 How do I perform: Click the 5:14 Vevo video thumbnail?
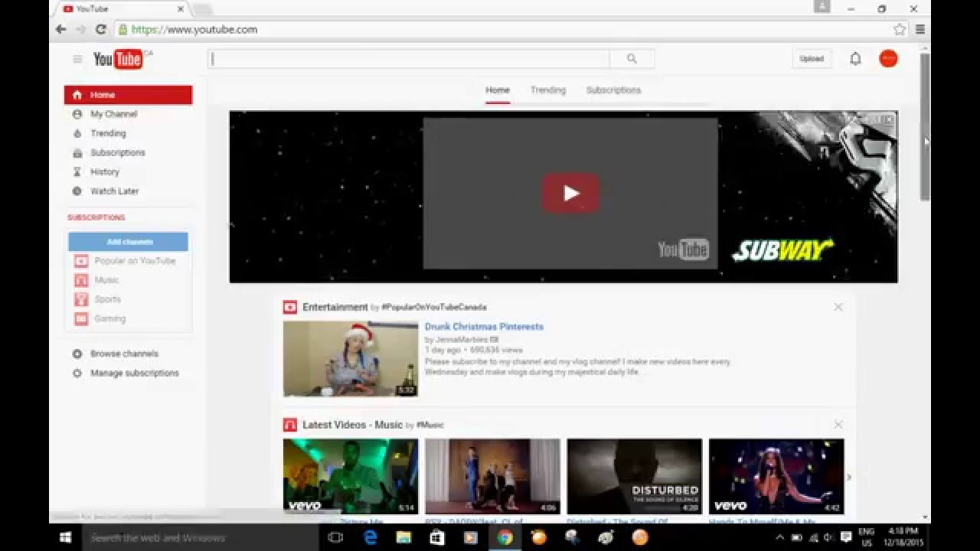click(x=351, y=476)
